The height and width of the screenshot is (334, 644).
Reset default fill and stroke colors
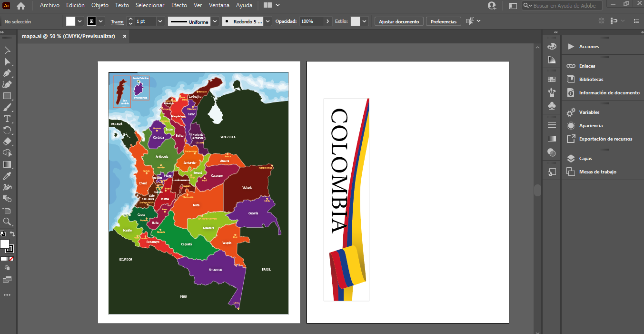[2, 233]
